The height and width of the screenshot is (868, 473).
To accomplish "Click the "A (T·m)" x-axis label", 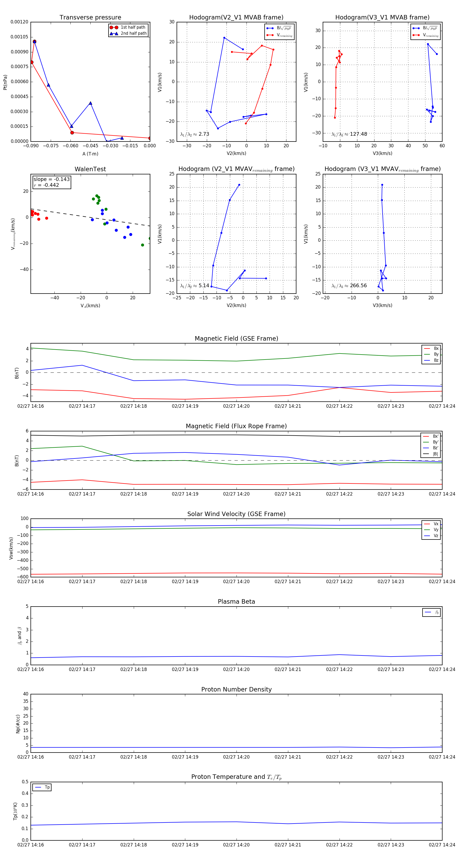I will pos(90,154).
